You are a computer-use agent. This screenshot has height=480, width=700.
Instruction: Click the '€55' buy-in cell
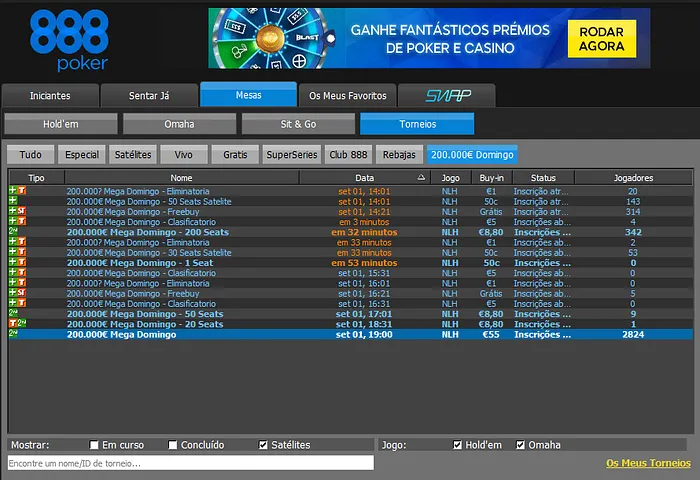[x=491, y=334]
